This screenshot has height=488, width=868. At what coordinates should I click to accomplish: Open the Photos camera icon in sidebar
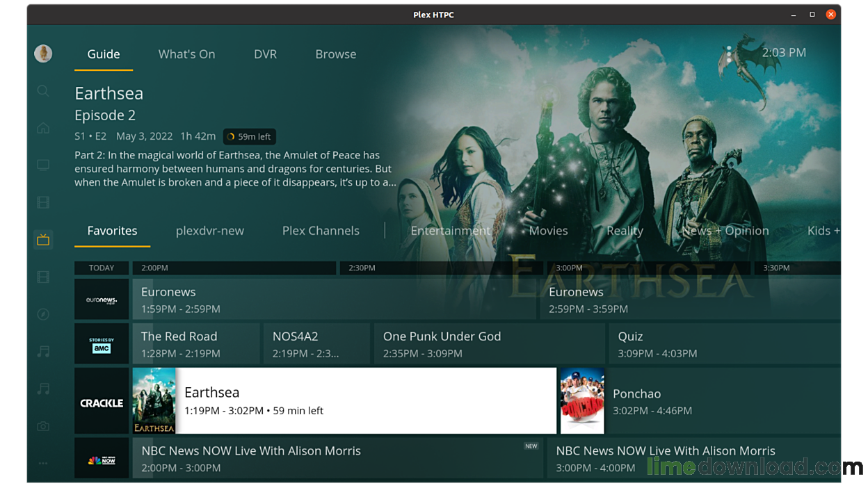43,426
